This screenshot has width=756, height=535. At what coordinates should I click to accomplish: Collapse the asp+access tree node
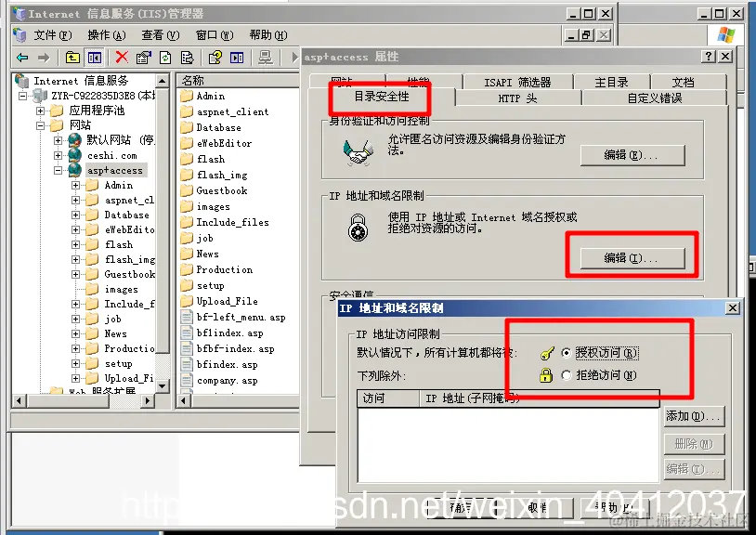pyautogui.click(x=59, y=170)
